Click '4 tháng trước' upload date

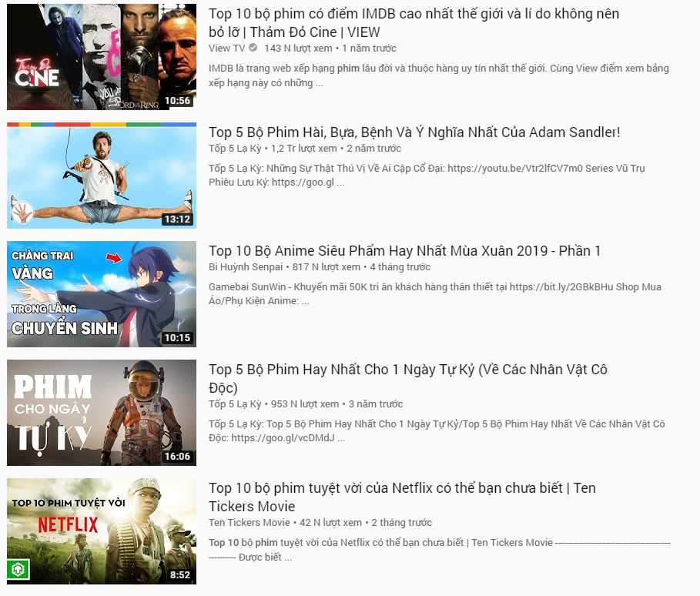400,267
